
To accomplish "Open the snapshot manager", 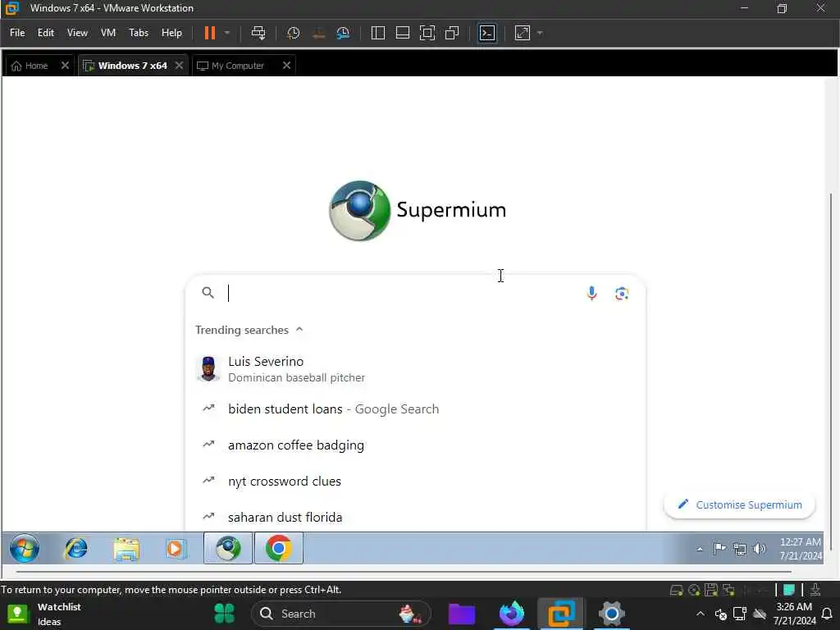I will tap(343, 33).
